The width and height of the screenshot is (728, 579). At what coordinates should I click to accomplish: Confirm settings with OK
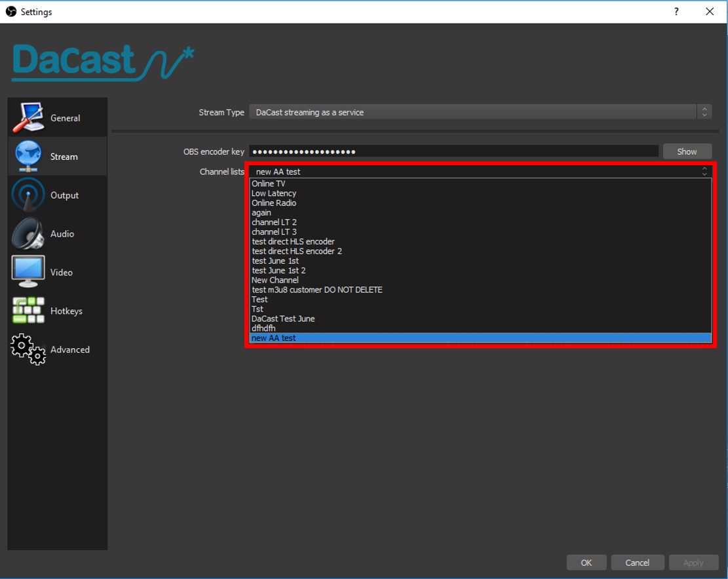(586, 562)
